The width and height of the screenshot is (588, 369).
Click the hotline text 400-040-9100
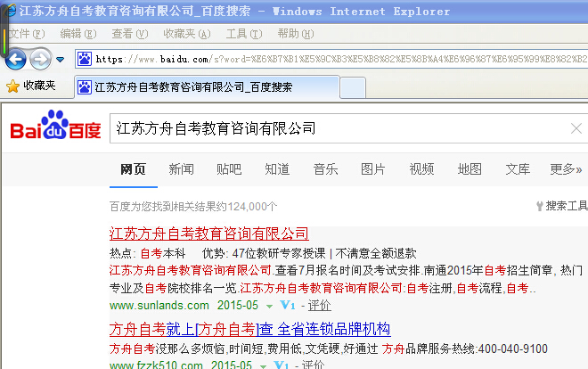[513, 349]
